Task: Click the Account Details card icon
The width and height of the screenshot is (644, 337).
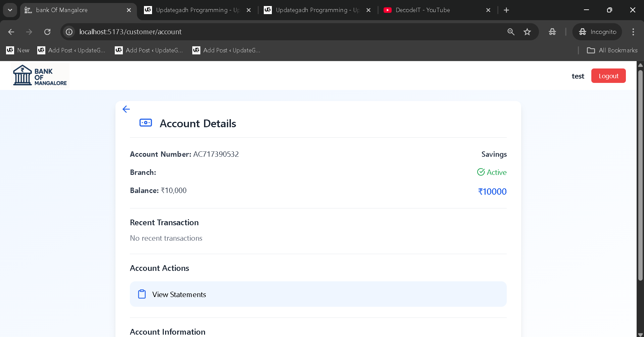Action: [145, 123]
